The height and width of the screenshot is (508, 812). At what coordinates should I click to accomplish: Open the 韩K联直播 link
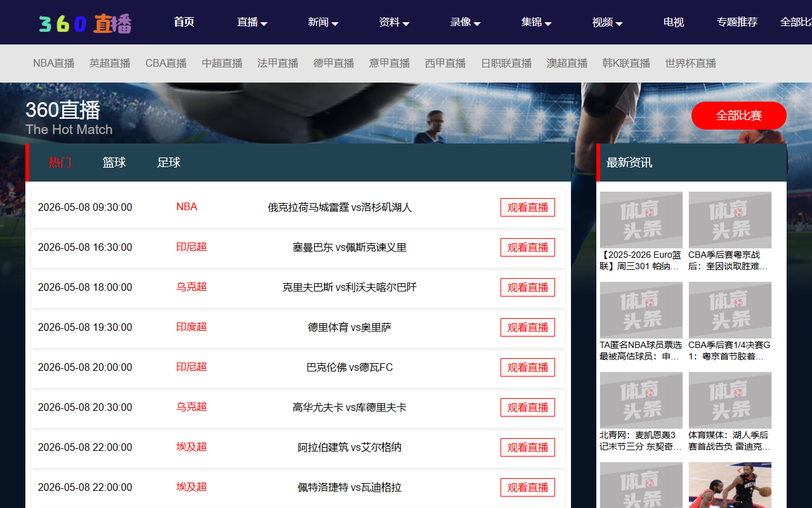(626, 63)
